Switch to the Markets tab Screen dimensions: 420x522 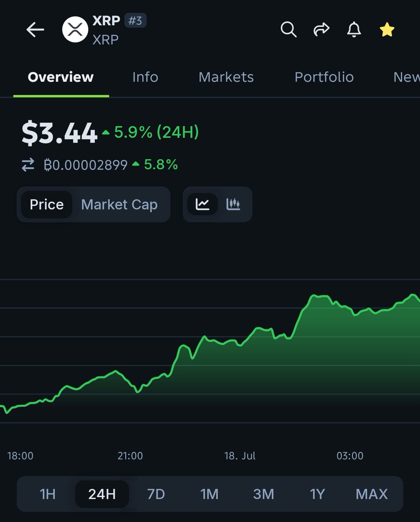[226, 77]
